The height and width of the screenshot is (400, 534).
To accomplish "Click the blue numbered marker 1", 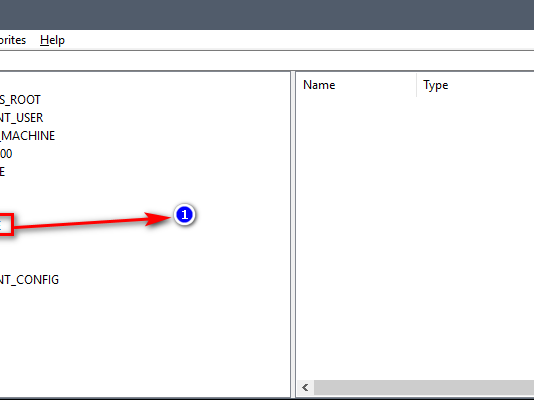I will pyautogui.click(x=184, y=215).
